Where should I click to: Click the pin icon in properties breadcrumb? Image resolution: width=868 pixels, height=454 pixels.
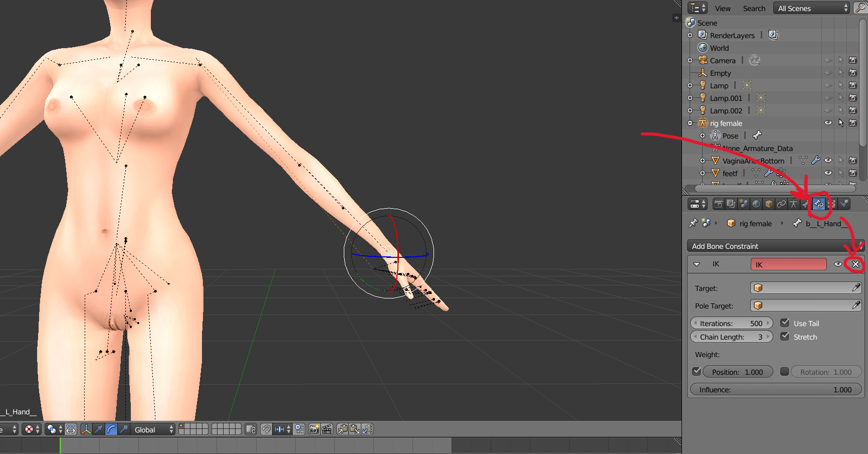pyautogui.click(x=693, y=223)
